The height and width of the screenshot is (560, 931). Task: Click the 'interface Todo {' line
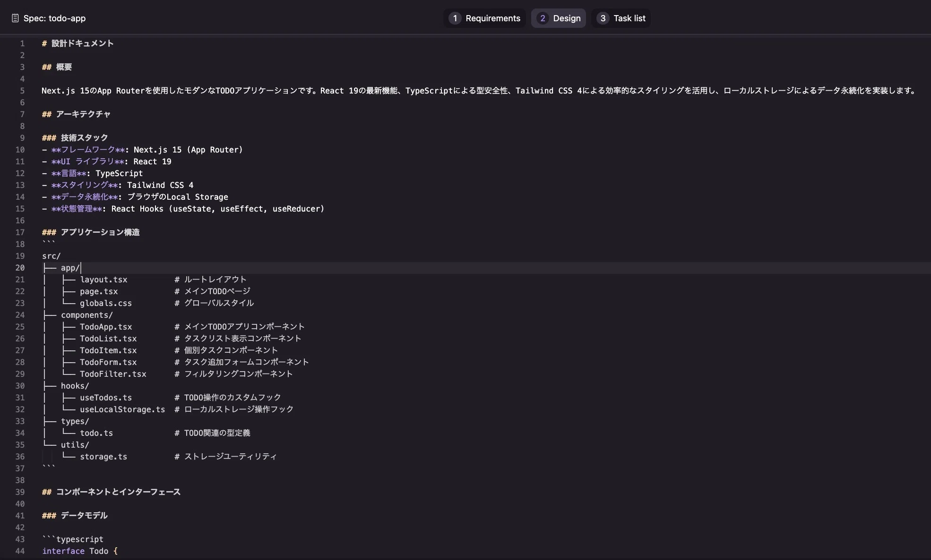coord(80,551)
